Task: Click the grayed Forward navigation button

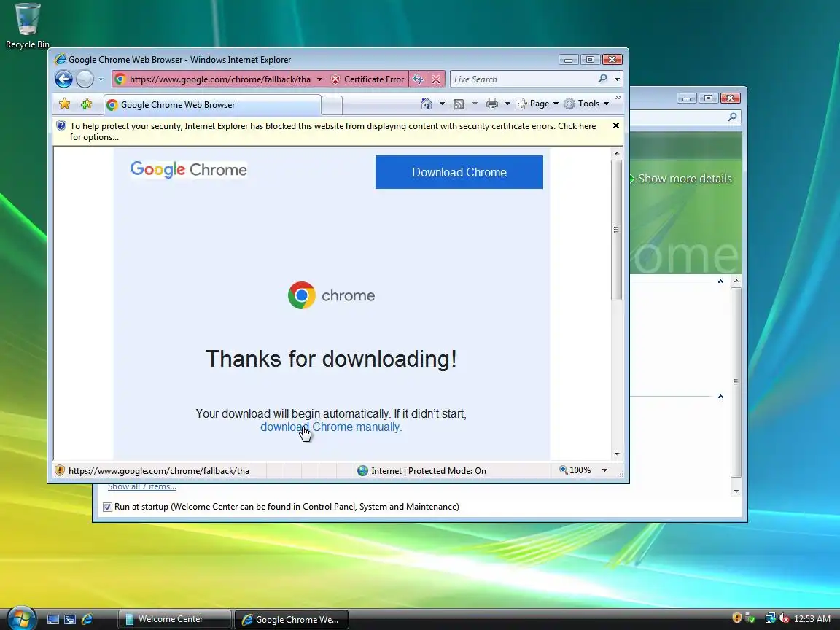Action: tap(85, 79)
